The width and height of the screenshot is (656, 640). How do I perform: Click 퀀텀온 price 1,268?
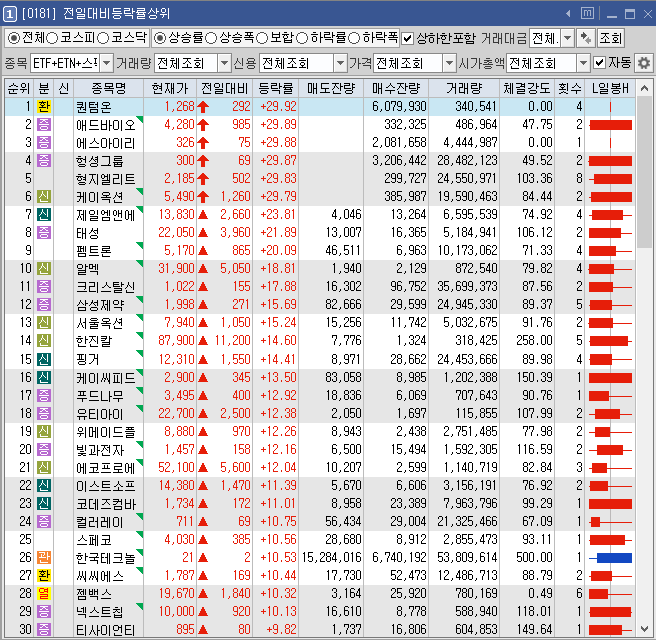tap(179, 107)
